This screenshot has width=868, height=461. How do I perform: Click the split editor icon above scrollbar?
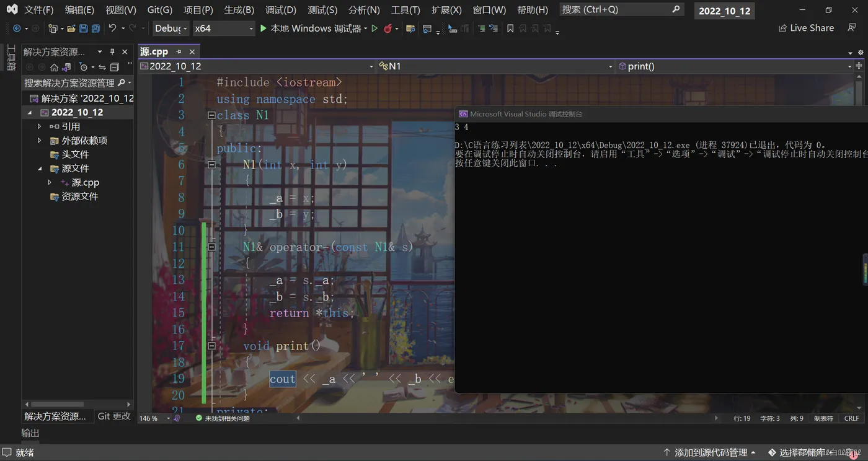pyautogui.click(x=859, y=66)
